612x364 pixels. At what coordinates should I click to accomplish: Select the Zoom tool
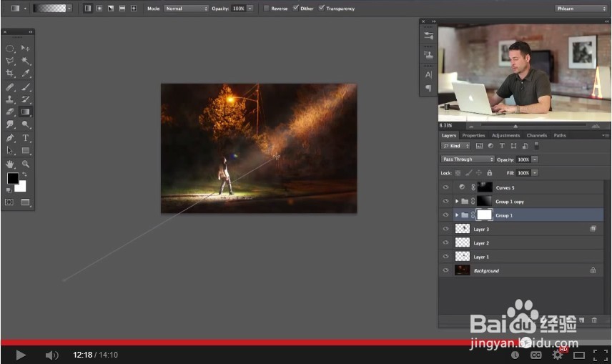tap(25, 164)
